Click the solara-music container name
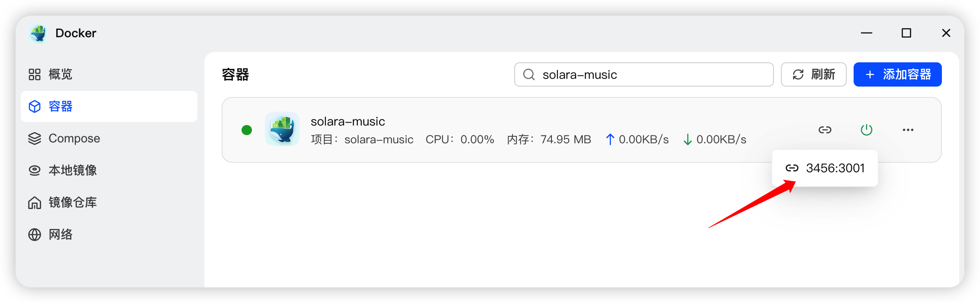Image resolution: width=980 pixels, height=303 pixels. [x=348, y=122]
